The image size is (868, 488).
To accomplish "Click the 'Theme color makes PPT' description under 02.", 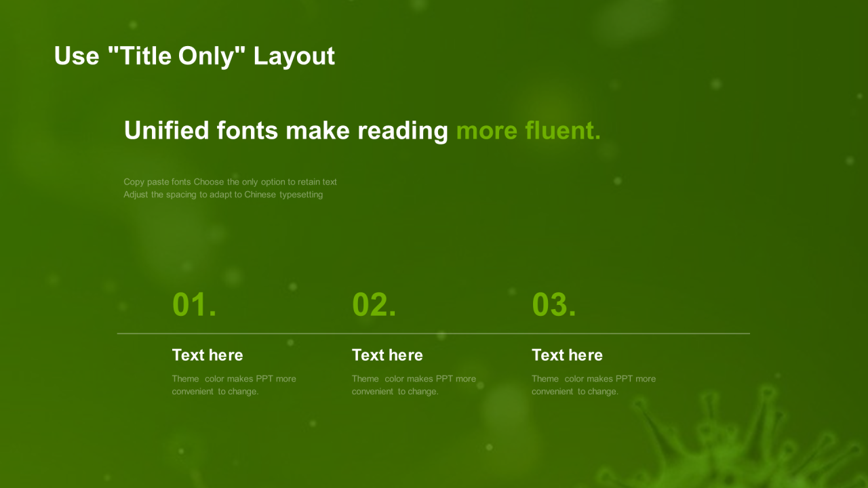I will click(414, 385).
